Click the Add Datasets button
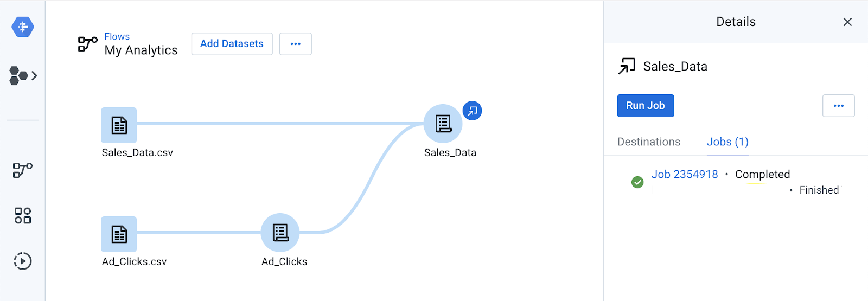 [232, 44]
